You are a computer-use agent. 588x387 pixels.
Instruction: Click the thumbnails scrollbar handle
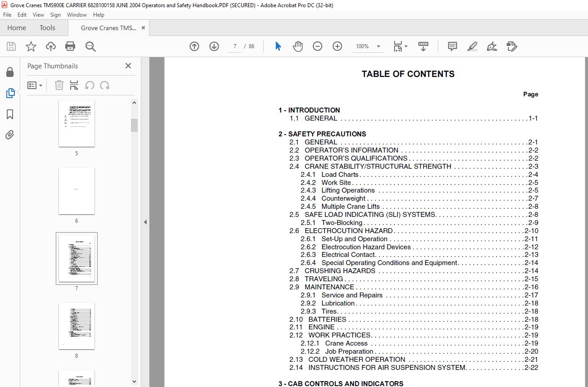click(134, 125)
